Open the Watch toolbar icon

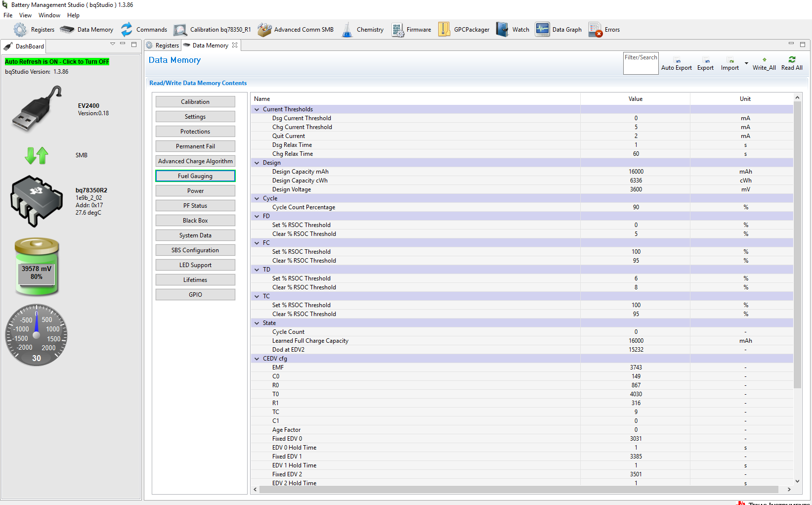[502, 30]
